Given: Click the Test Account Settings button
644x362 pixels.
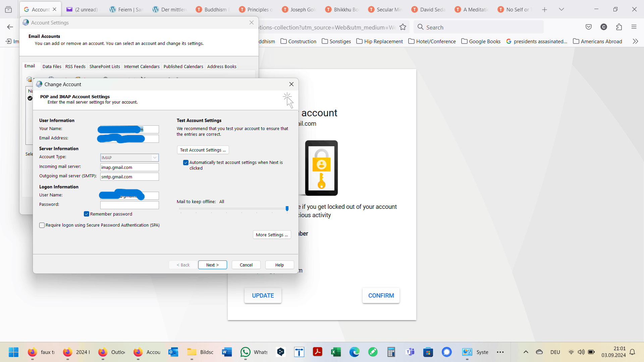Looking at the screenshot, I should [x=203, y=150].
